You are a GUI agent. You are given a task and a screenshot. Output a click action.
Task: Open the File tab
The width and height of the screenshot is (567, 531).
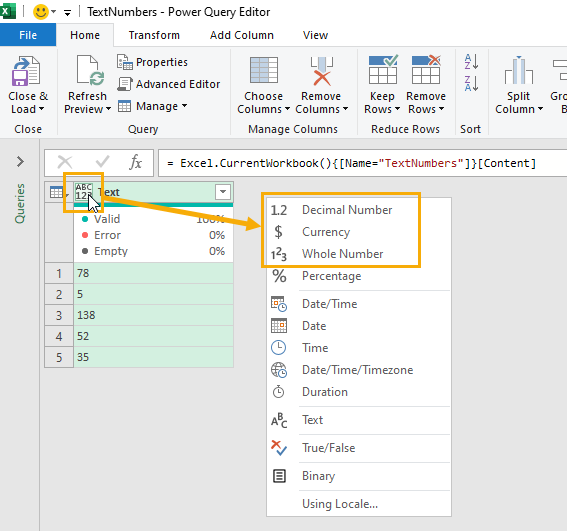(x=28, y=35)
